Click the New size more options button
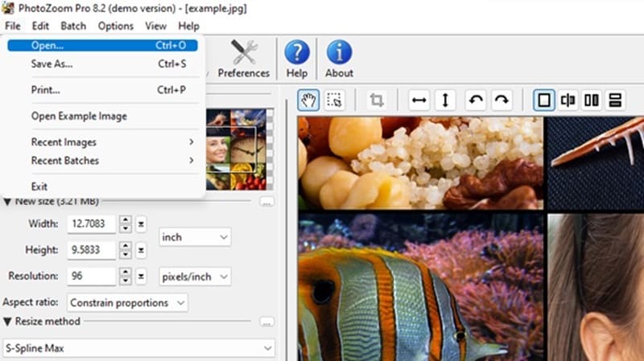Image resolution: width=644 pixels, height=361 pixels. 266,202
